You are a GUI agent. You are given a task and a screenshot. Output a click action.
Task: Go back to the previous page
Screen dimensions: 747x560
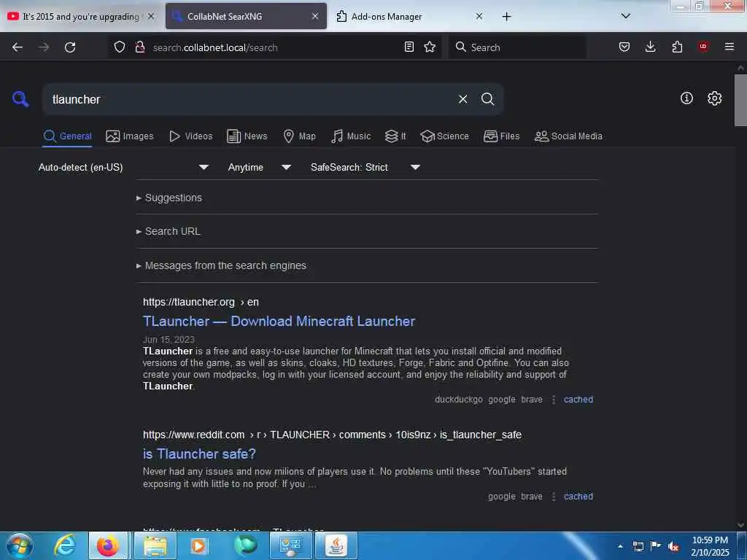click(18, 47)
